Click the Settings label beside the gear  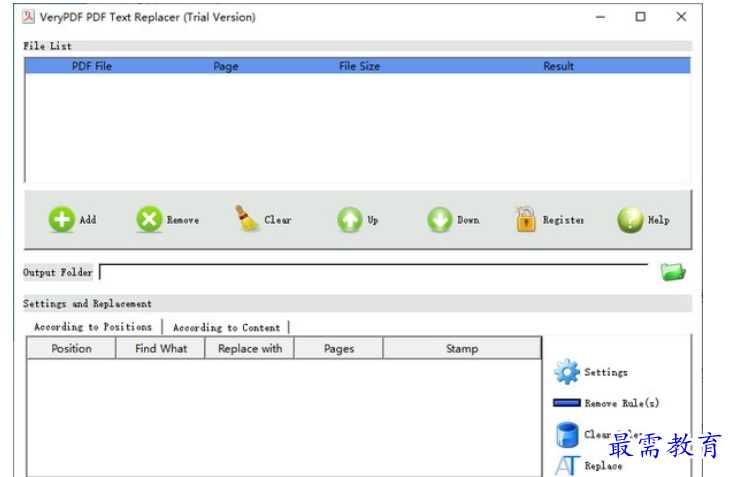[x=606, y=372]
